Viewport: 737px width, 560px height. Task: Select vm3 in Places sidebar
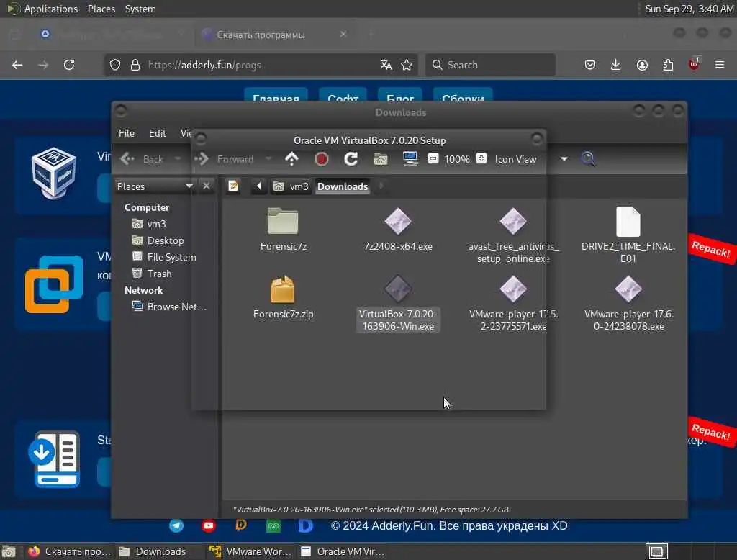[x=150, y=224]
